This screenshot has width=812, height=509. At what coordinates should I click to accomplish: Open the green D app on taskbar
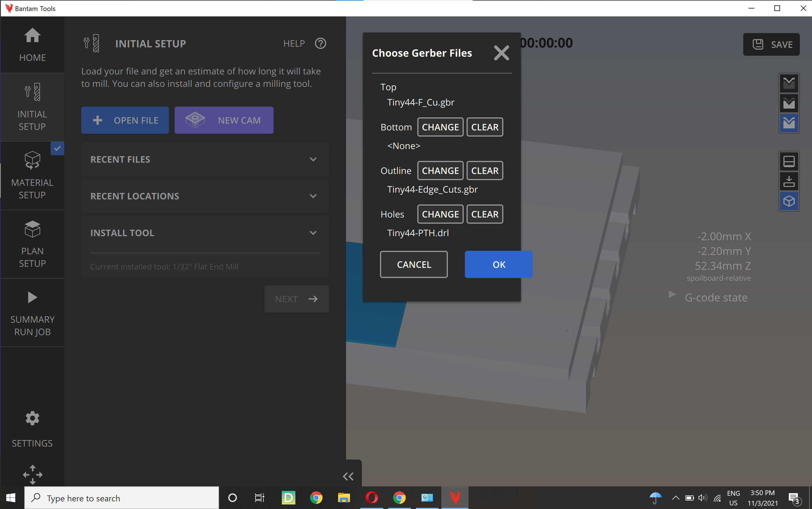tap(288, 498)
